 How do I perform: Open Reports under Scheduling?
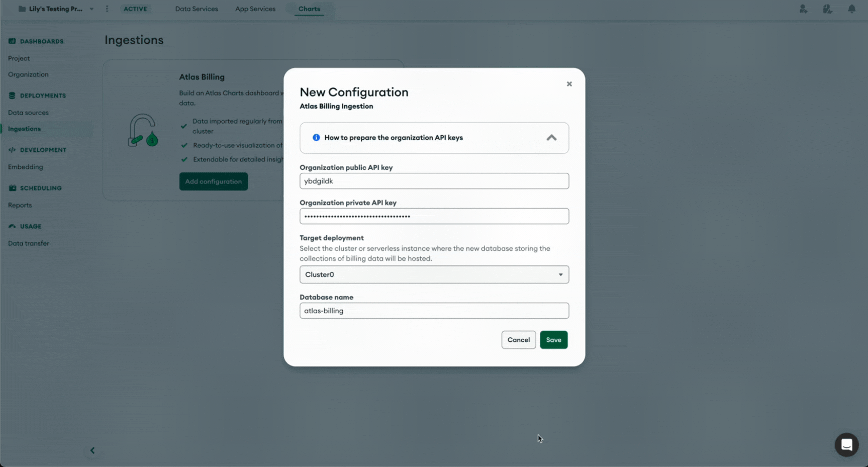tap(20, 205)
